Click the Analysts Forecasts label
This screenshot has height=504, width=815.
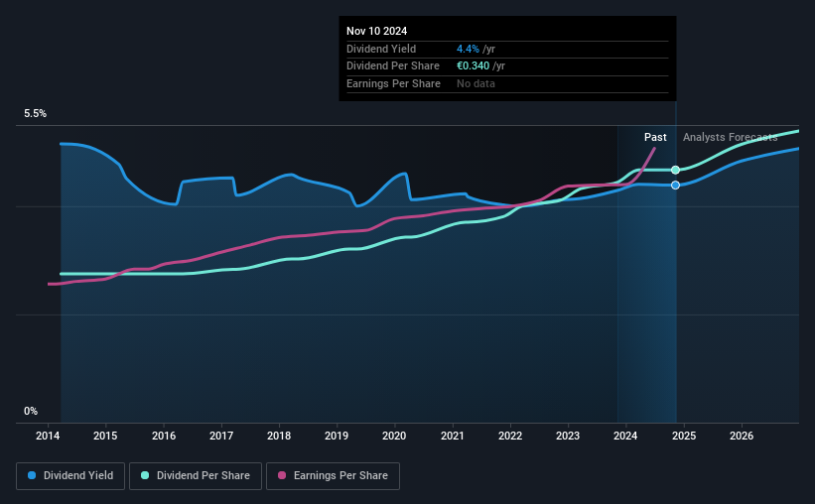tap(731, 137)
